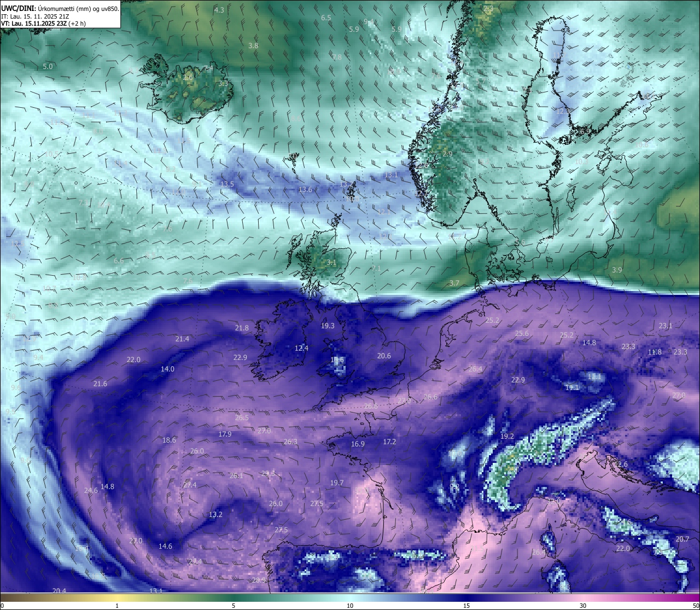Select the 21.6 value in the Atlantic
Image resolution: width=700 pixels, height=610 pixels.
pos(100,384)
